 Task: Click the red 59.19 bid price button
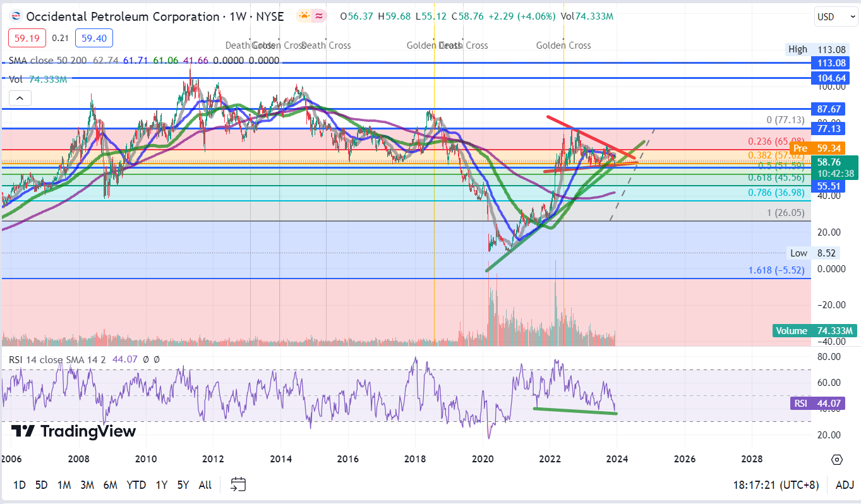tap(27, 38)
